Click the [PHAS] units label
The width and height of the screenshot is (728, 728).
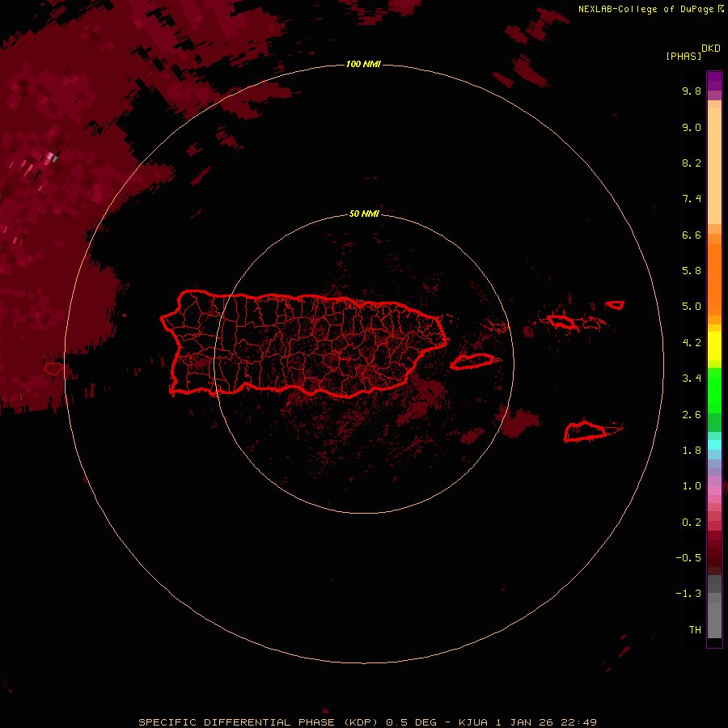[x=684, y=57]
